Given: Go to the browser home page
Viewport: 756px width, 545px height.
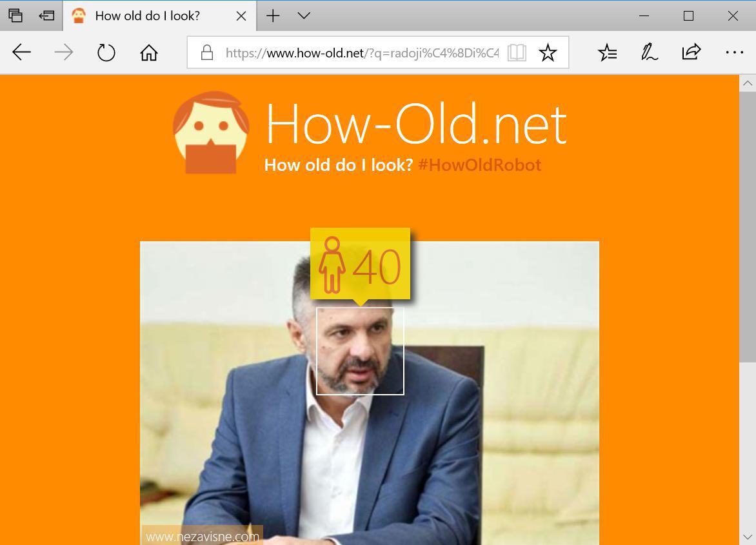Looking at the screenshot, I should [x=149, y=52].
